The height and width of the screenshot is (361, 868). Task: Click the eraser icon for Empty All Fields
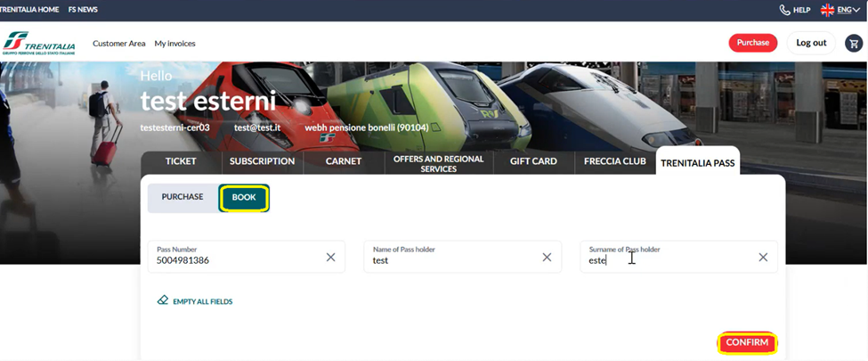click(x=163, y=300)
